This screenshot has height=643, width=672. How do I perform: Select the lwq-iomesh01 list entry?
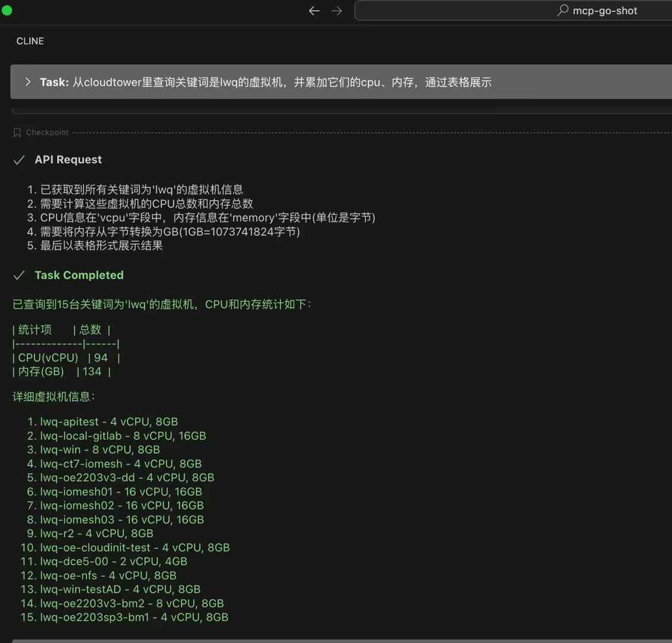121,492
